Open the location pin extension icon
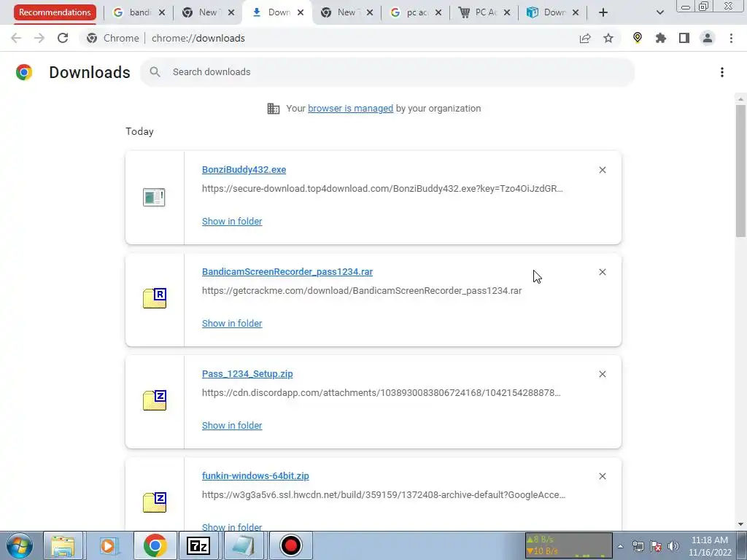747x560 pixels. pos(638,38)
